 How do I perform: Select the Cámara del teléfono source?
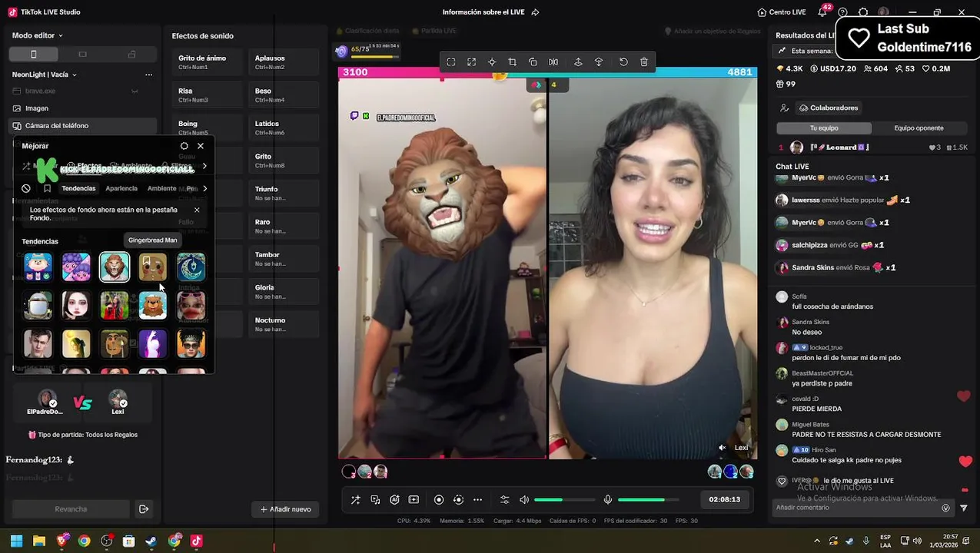pos(83,125)
